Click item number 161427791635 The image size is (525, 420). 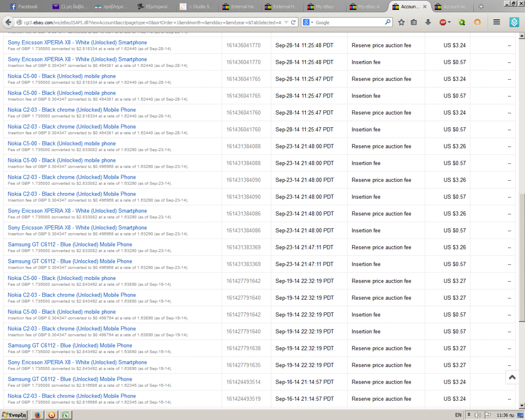(x=243, y=365)
